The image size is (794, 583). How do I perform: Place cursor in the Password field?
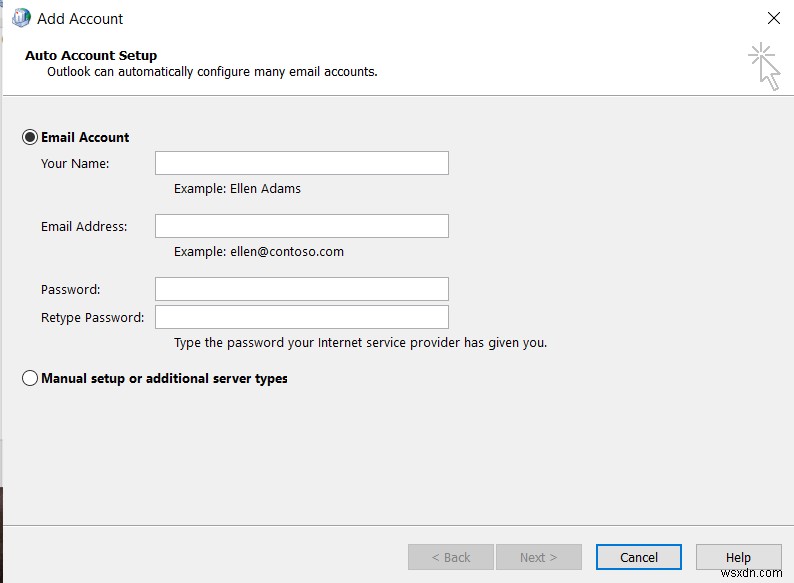pos(301,289)
